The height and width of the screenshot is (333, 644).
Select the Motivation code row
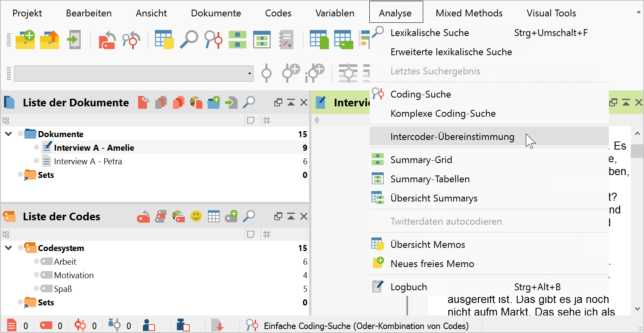(x=155, y=275)
